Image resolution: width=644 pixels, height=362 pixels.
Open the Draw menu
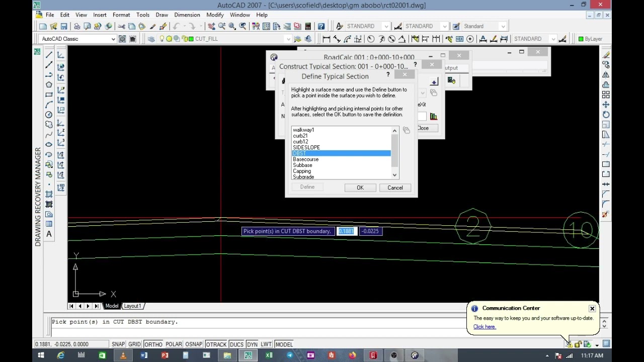(x=162, y=15)
